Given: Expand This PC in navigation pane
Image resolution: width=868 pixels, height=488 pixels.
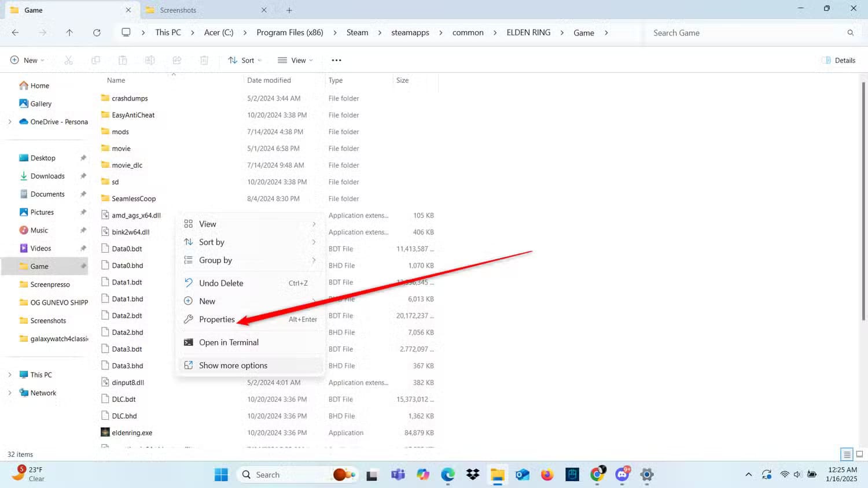Looking at the screenshot, I should (x=10, y=375).
